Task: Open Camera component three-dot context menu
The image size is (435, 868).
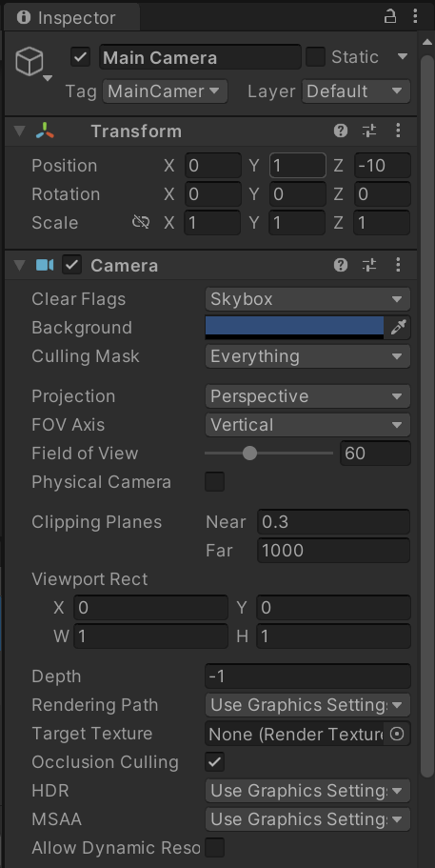Action: (398, 265)
